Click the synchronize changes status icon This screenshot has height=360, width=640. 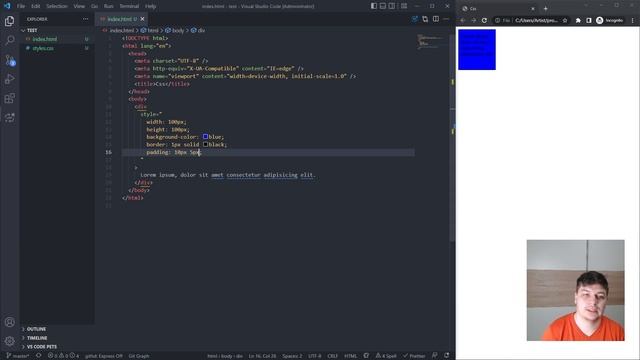pos(39,356)
